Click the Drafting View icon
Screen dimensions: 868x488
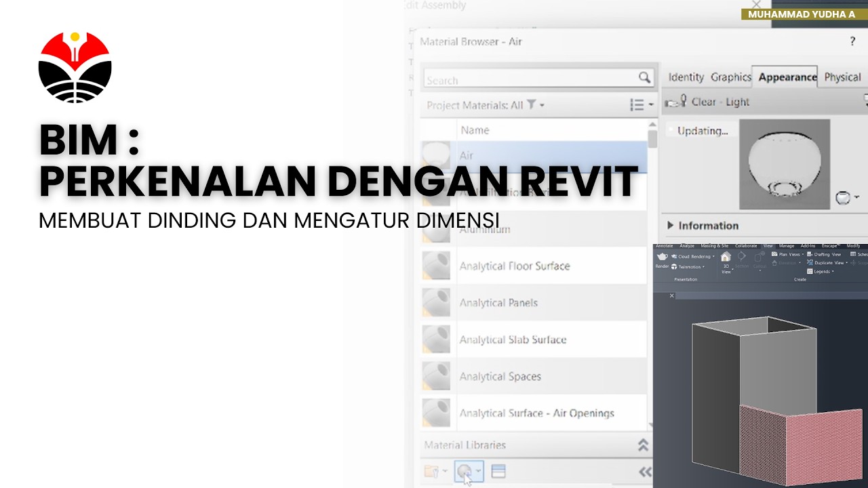tap(810, 254)
